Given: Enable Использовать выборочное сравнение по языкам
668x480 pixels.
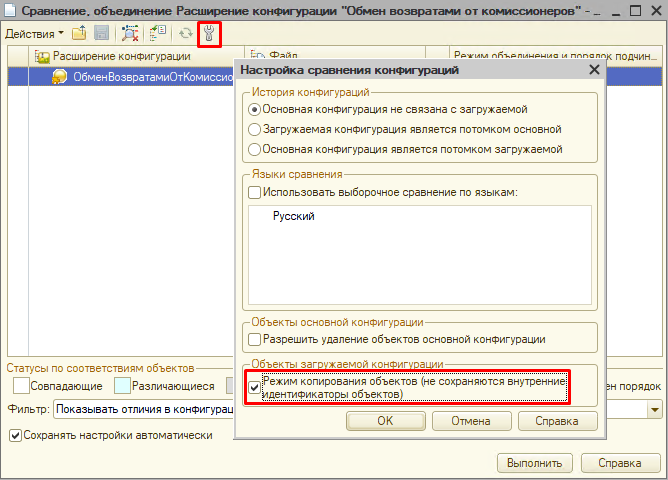Looking at the screenshot, I should click(254, 193).
